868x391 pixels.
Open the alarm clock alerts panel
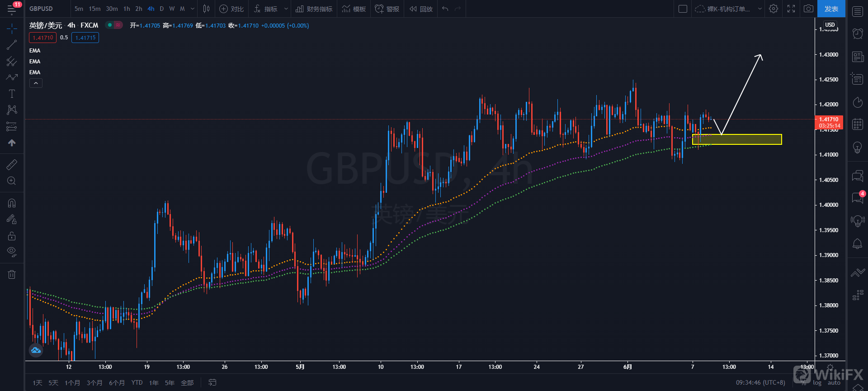[857, 33]
